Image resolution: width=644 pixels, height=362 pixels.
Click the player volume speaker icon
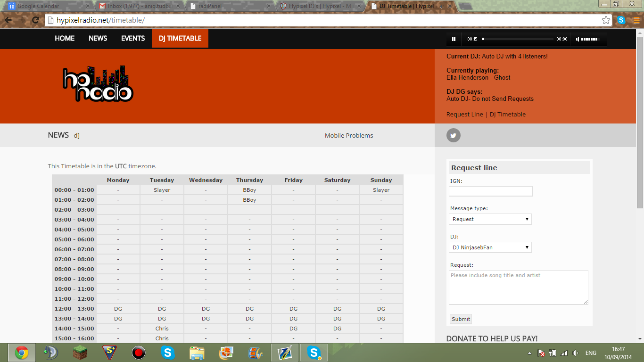578,39
